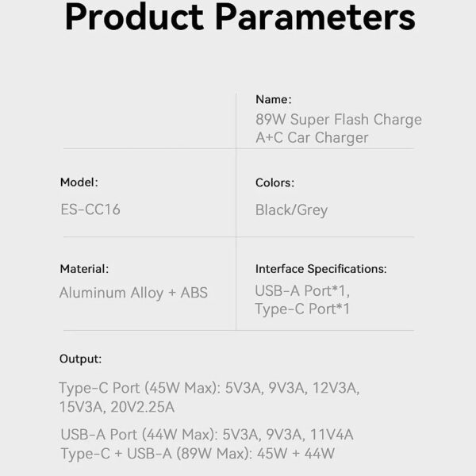Click the Product Parameters heading
The image size is (476, 476).
pyautogui.click(x=240, y=17)
